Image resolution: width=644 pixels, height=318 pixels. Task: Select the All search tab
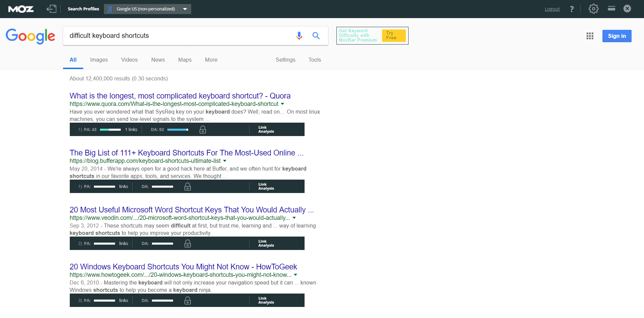point(73,60)
